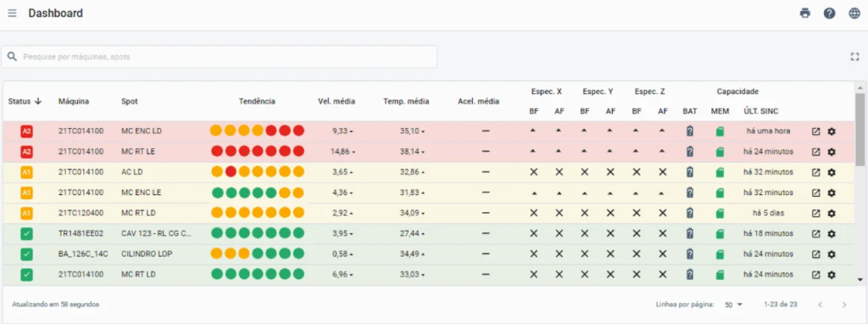Click the Dashboard page title
Image resolution: width=868 pixels, height=324 pixels.
[56, 14]
